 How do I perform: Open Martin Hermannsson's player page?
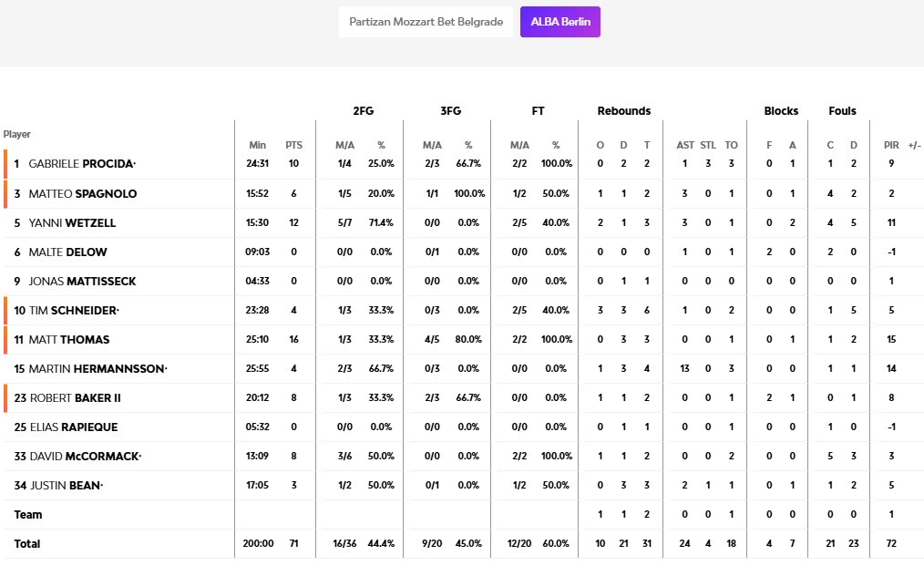pyautogui.click(x=98, y=369)
